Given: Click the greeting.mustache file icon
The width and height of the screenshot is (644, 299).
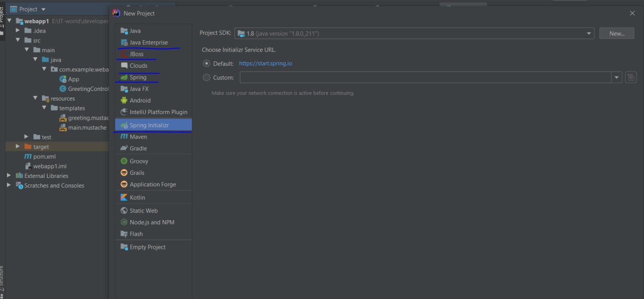Looking at the screenshot, I should coord(63,118).
